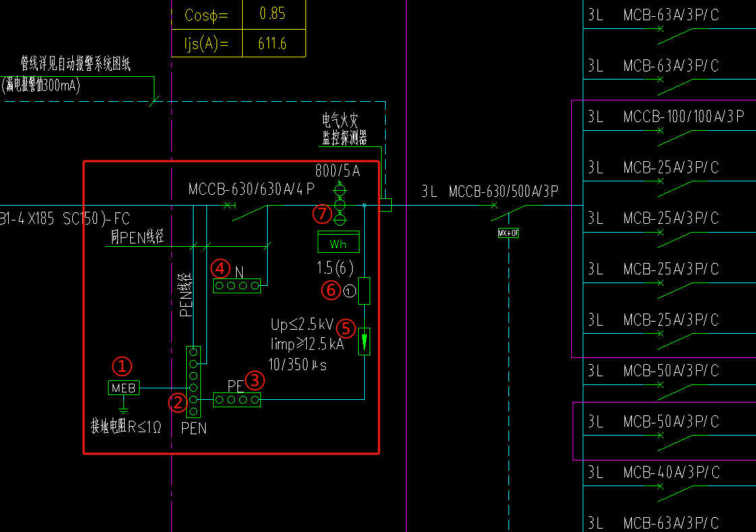
Task: Select the 'SC150)-FC' cable annotation
Action: point(96,218)
